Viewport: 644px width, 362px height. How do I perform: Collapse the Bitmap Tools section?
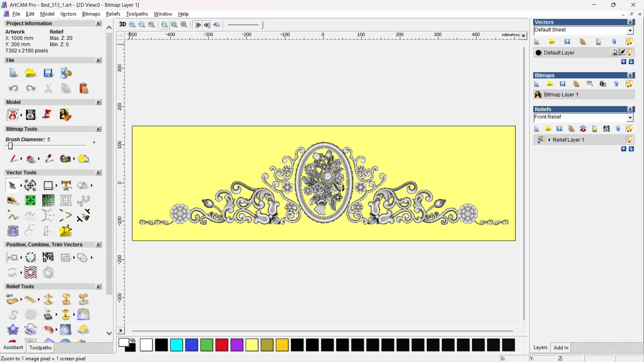(98, 129)
